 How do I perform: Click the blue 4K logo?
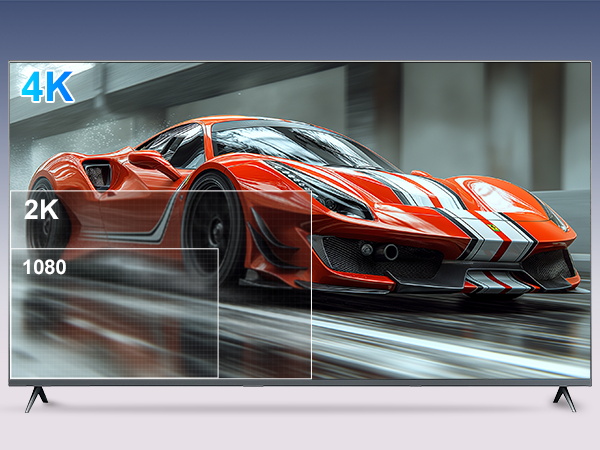pyautogui.click(x=47, y=86)
